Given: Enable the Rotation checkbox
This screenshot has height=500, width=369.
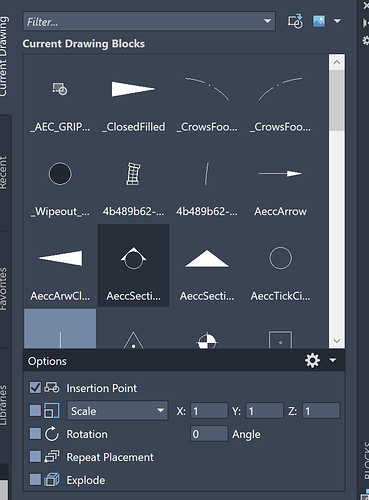Looking at the screenshot, I should click(35, 434).
